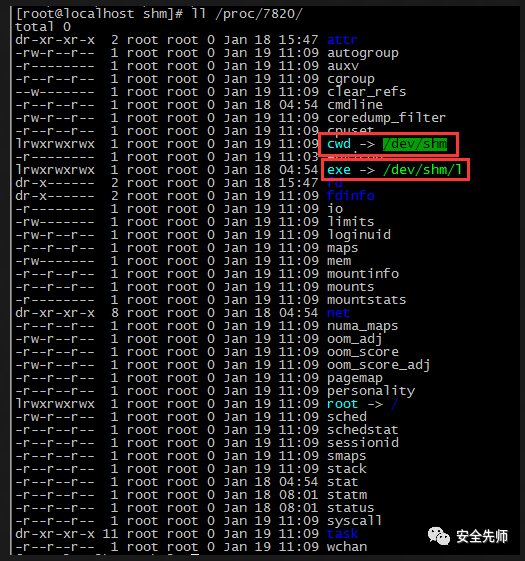This screenshot has height=561, width=525.
Task: Select the "smaps" file name
Action: pyautogui.click(x=346, y=456)
